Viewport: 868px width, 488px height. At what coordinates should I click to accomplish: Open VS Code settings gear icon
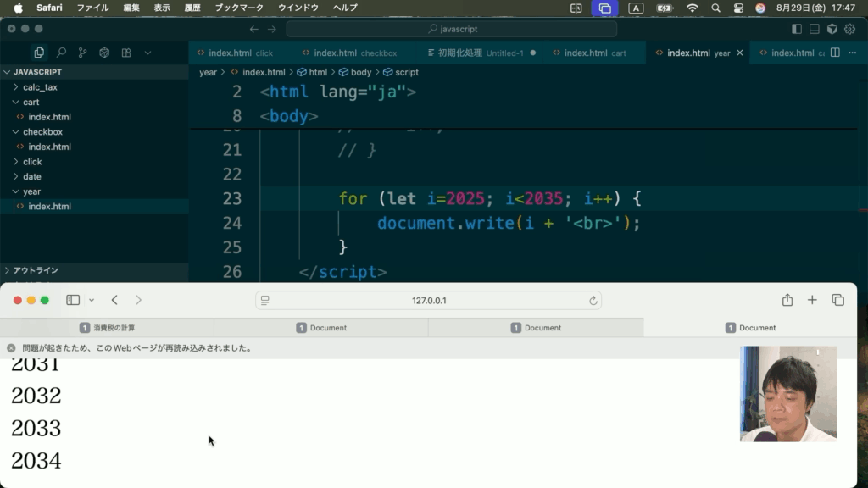pos(849,29)
